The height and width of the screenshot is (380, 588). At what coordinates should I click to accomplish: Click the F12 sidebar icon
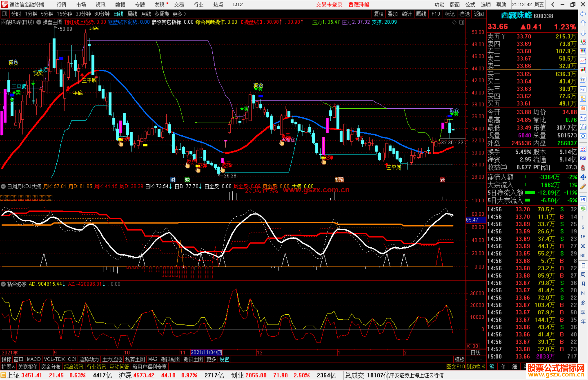tap(583, 118)
